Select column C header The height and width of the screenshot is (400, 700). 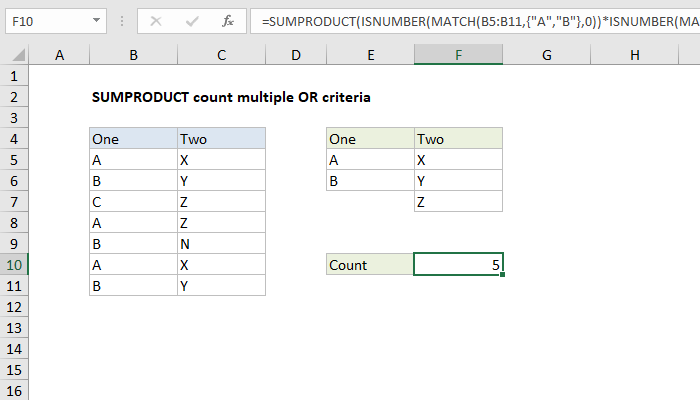click(221, 55)
